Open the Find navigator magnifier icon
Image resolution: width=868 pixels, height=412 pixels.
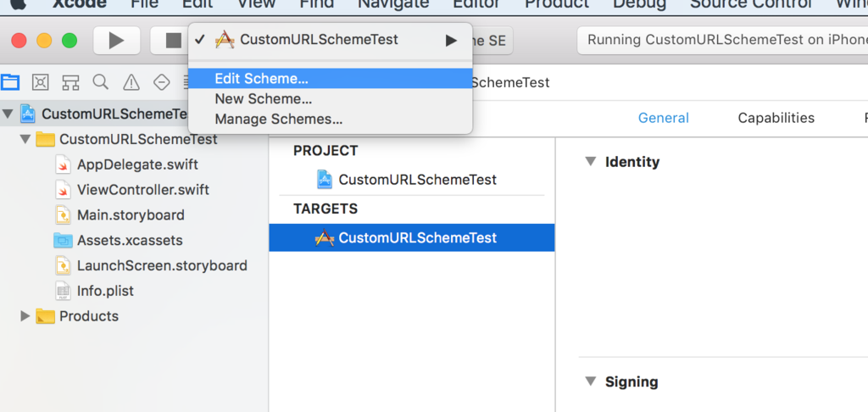tap(100, 82)
